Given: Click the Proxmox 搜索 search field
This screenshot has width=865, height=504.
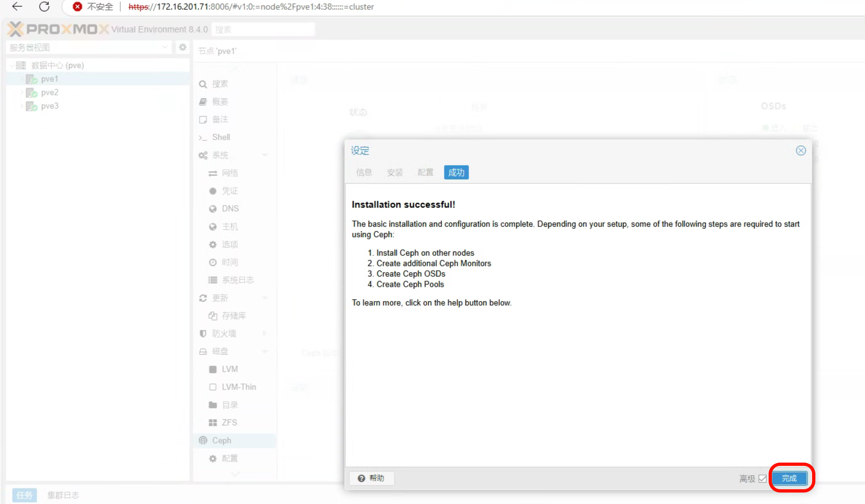Looking at the screenshot, I should (x=263, y=30).
